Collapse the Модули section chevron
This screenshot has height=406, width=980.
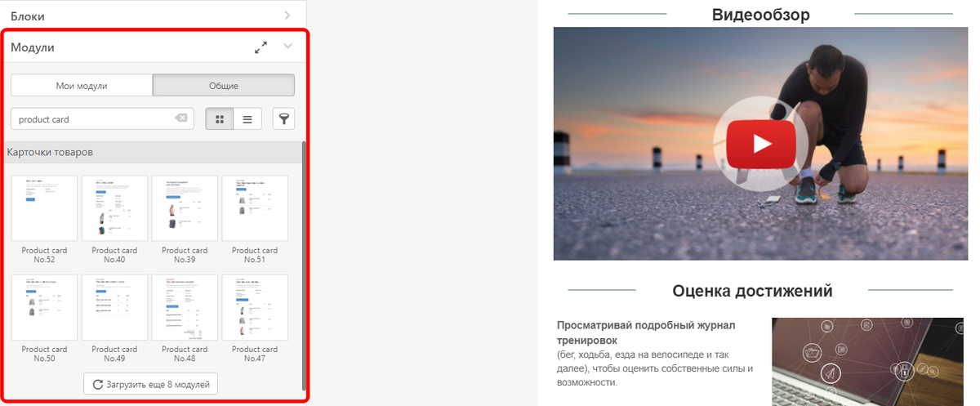click(287, 47)
